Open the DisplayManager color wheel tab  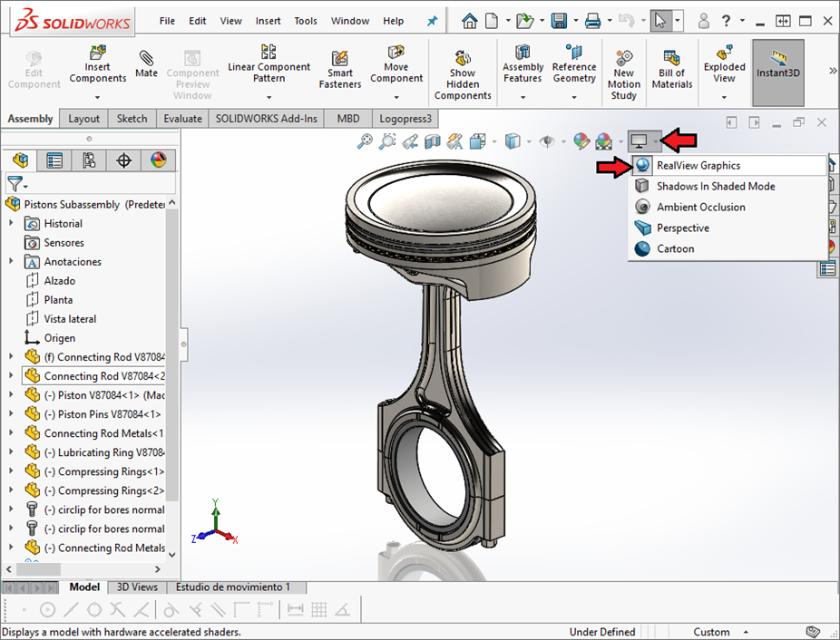tap(159, 160)
